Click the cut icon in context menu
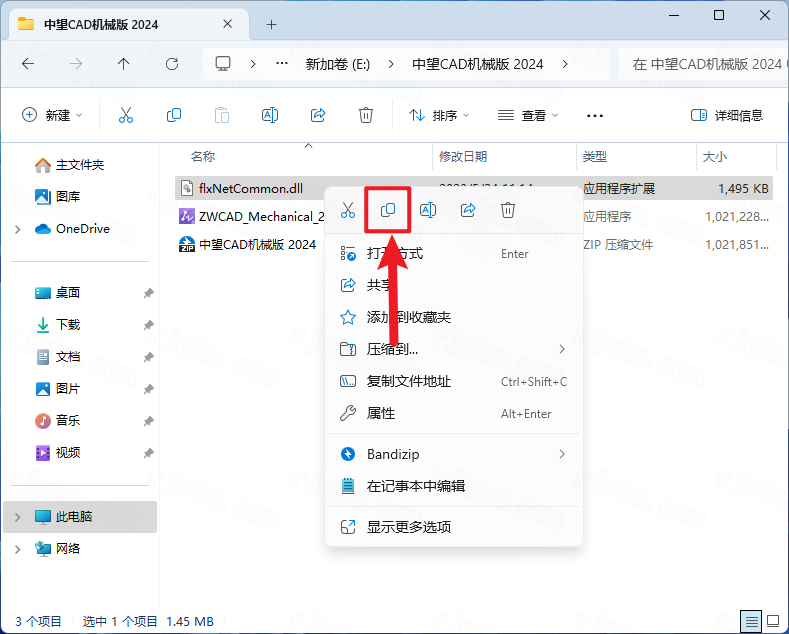789x634 pixels. click(348, 210)
